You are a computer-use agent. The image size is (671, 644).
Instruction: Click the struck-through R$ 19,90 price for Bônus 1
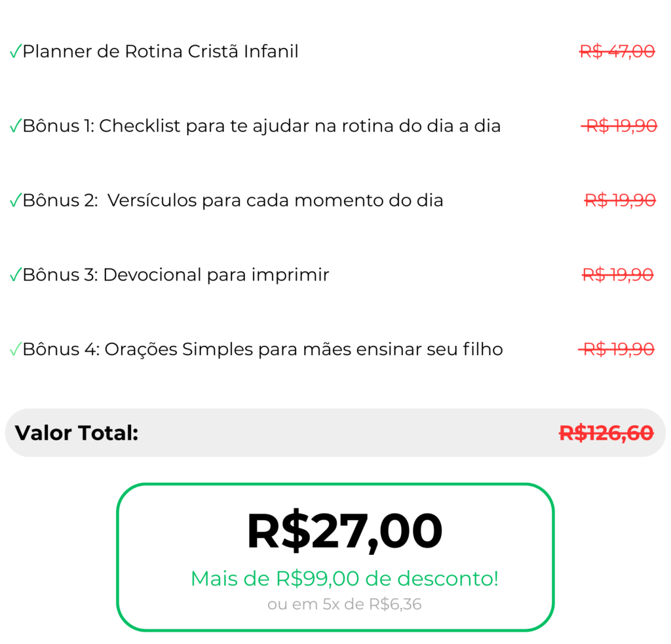(x=620, y=126)
